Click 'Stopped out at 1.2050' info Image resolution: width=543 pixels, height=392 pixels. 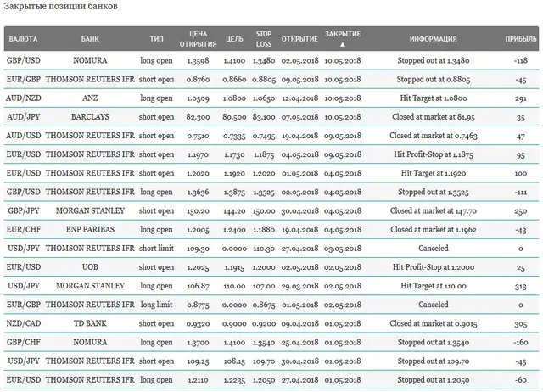(434, 379)
